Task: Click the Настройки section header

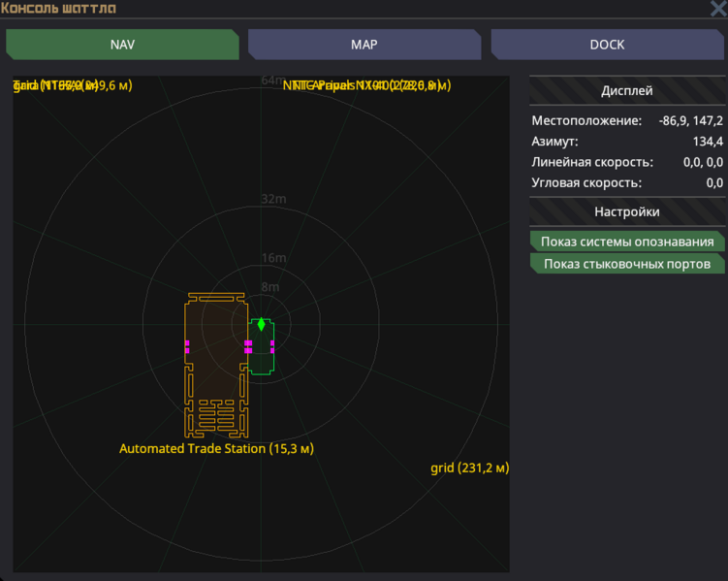Action: click(x=627, y=211)
